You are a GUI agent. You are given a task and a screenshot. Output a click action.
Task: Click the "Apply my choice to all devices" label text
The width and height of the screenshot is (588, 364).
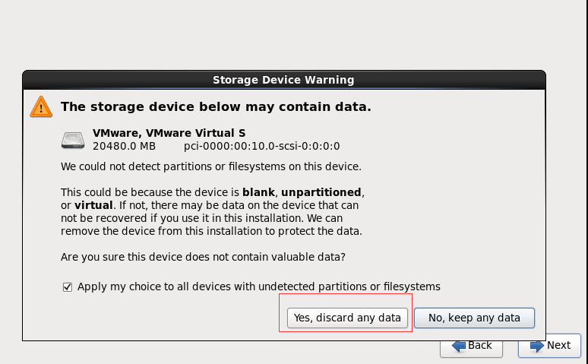click(x=259, y=286)
